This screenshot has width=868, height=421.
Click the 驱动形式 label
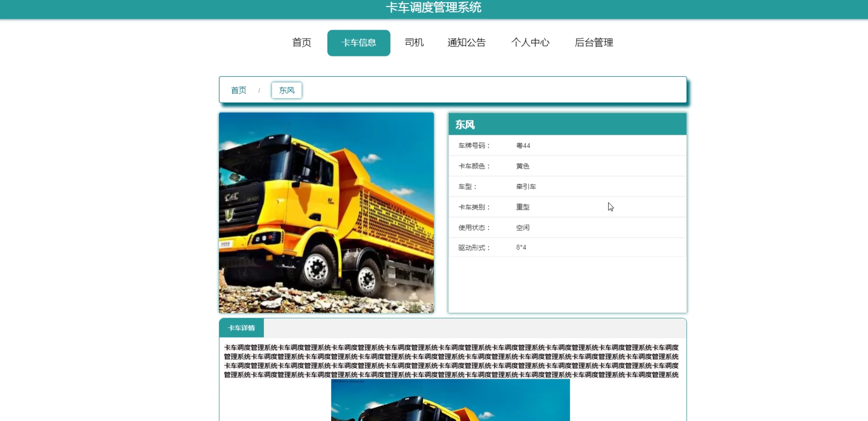(x=474, y=248)
